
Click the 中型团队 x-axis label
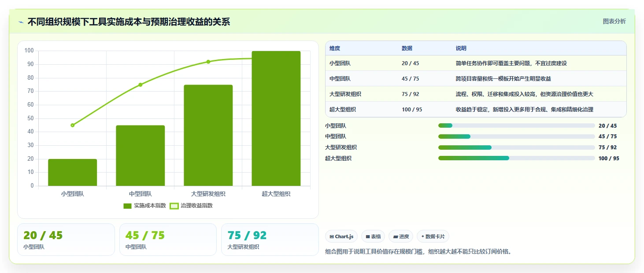141,194
